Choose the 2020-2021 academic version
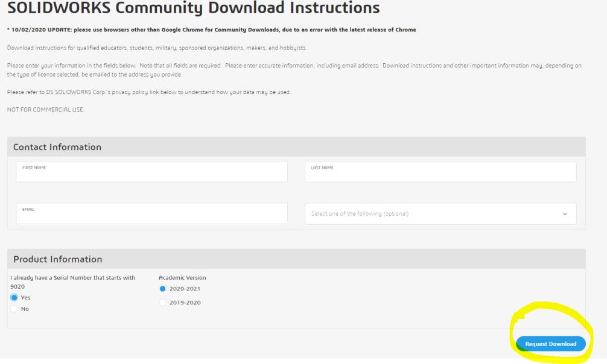The width and height of the screenshot is (607, 364). tap(162, 288)
